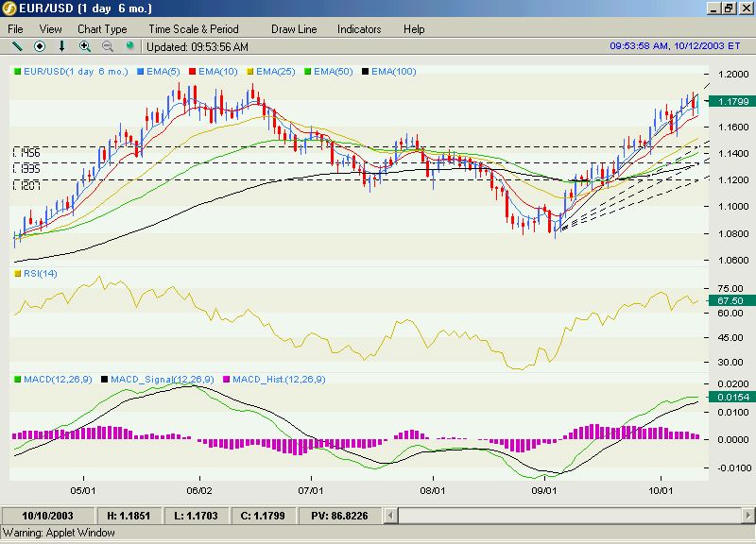Open the Help menu

point(414,29)
